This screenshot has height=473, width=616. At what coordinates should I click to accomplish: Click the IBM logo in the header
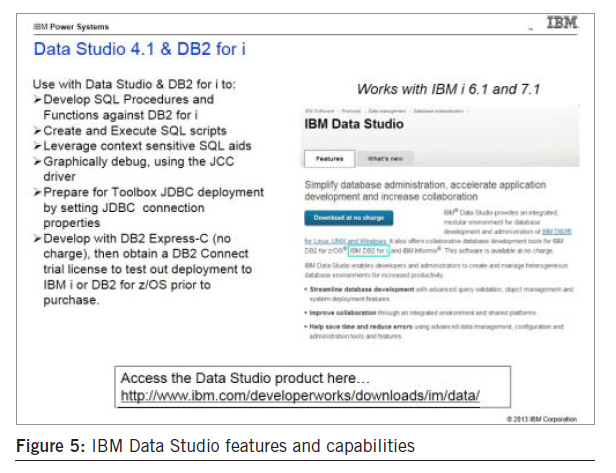click(563, 22)
